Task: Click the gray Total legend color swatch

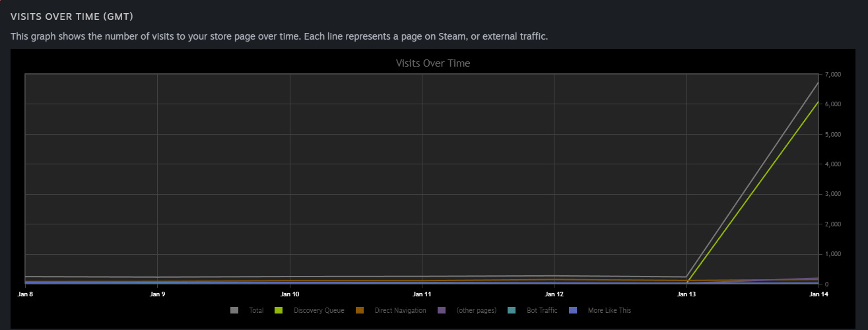Action: (x=234, y=310)
